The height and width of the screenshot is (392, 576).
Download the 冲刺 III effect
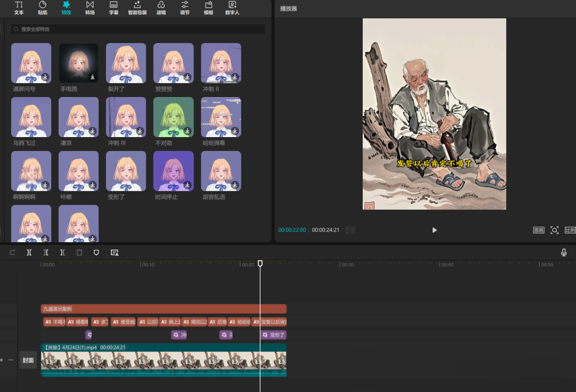tap(140, 131)
